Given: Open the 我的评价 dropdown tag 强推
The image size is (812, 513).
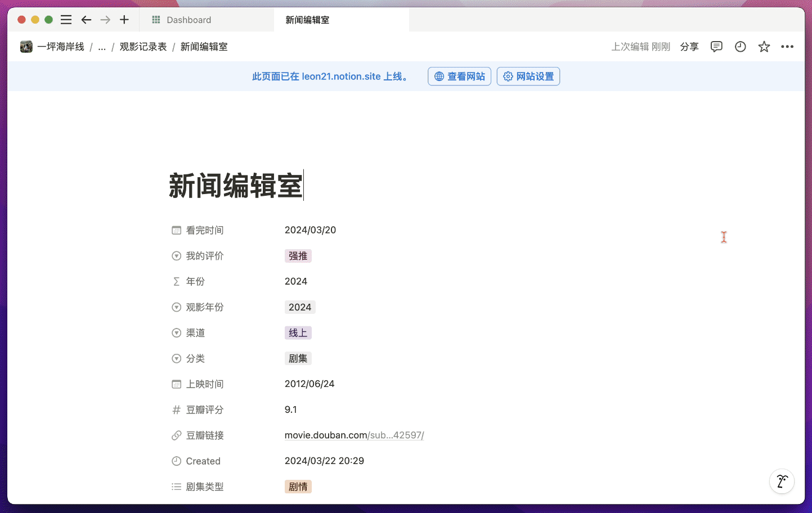Looking at the screenshot, I should [298, 256].
